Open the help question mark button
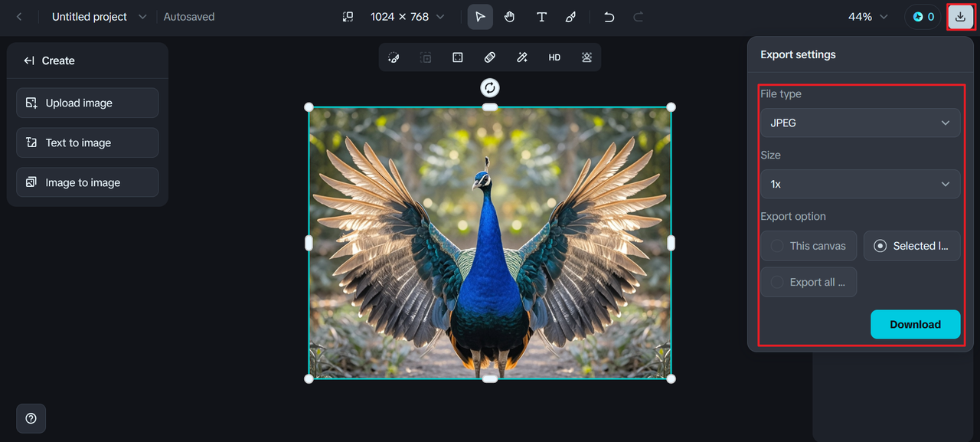Viewport: 980px width, 442px height. tap(31, 418)
